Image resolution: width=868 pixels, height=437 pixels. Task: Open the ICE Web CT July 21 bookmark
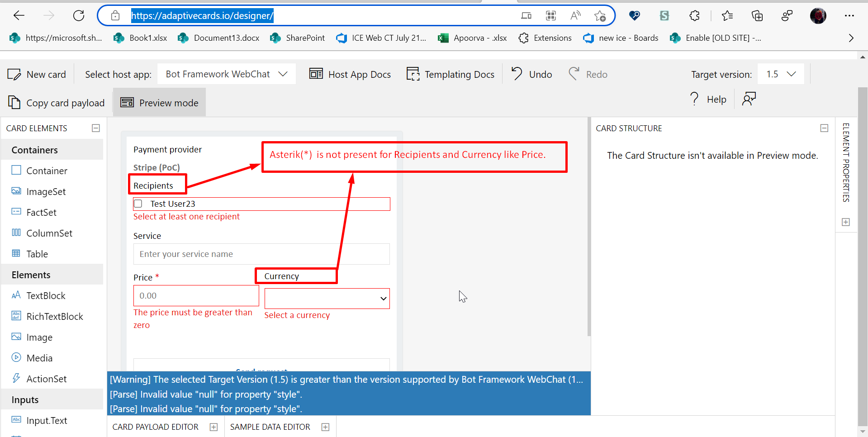381,38
